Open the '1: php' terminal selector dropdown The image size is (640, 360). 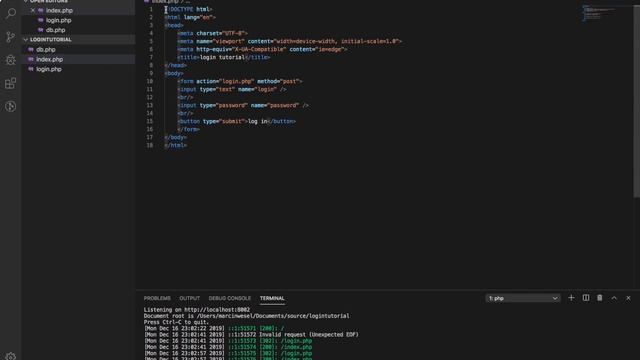523,298
